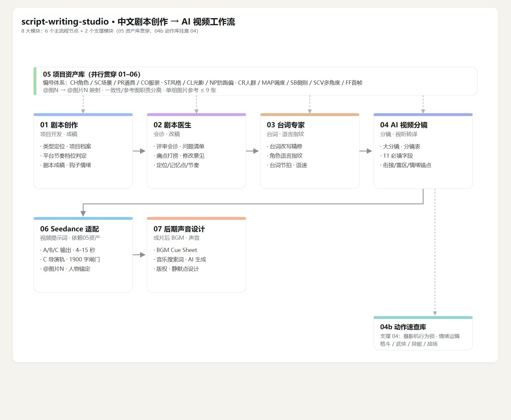Click the card heading "06 Seedance 适配"
The height and width of the screenshot is (420, 511).
70,229
